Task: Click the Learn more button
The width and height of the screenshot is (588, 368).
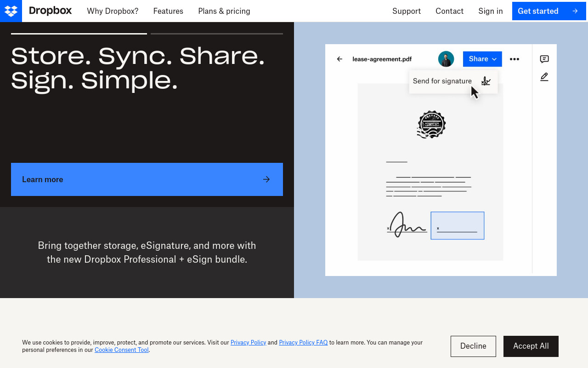Action: [x=147, y=179]
